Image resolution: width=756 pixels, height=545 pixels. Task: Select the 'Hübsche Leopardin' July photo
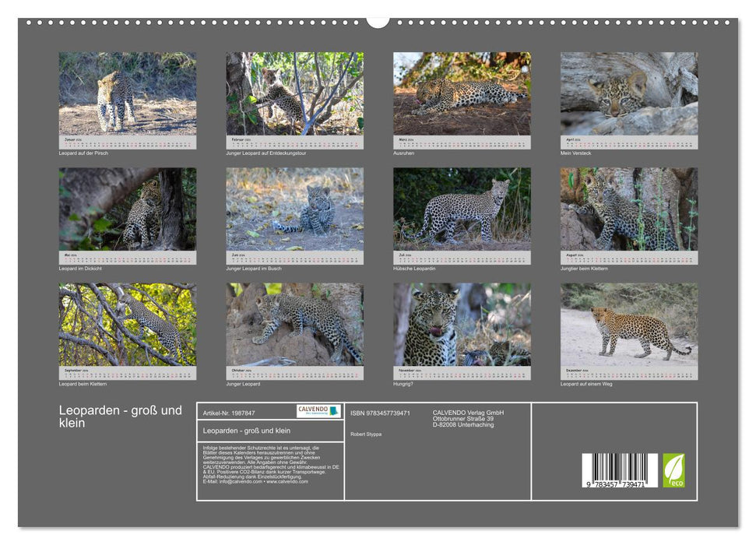(462, 209)
